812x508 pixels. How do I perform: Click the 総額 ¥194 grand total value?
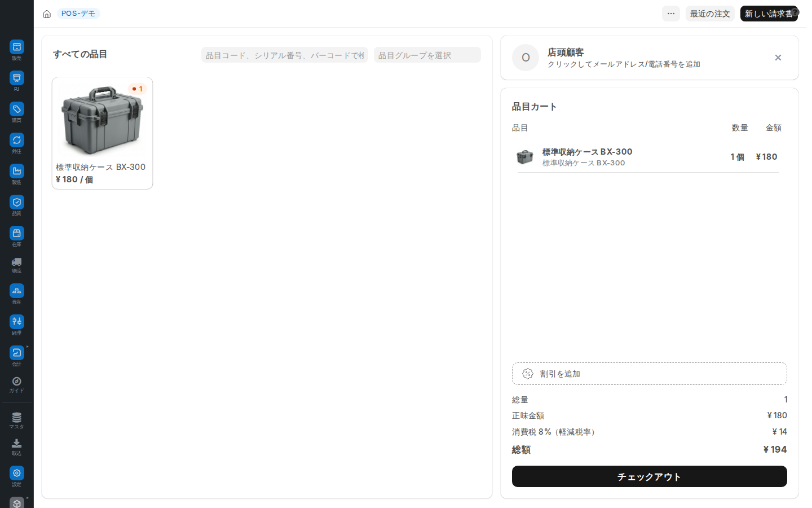775,449
